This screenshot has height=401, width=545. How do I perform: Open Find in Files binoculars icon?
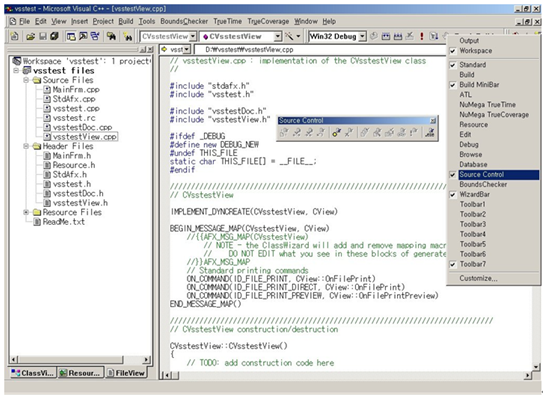[111, 36]
